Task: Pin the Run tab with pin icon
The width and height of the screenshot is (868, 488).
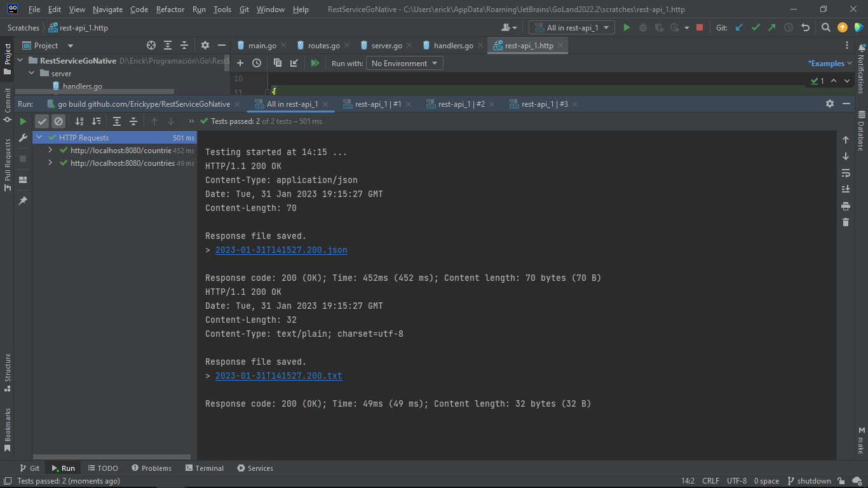Action: coord(23,201)
